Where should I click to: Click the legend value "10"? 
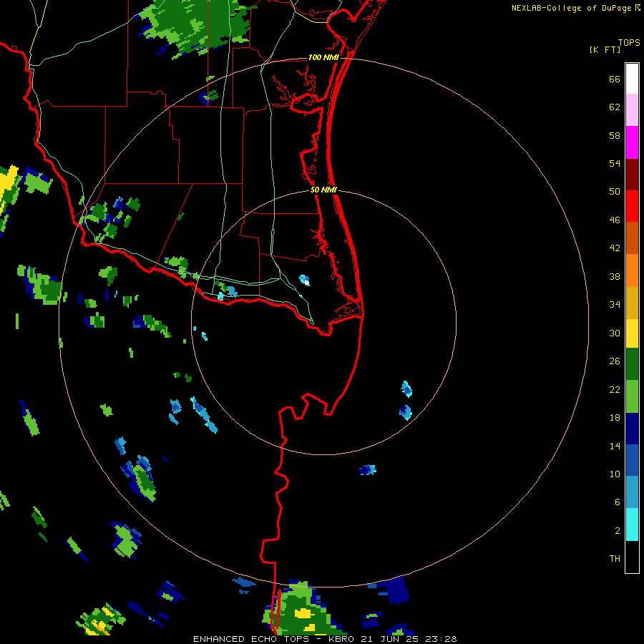615,474
